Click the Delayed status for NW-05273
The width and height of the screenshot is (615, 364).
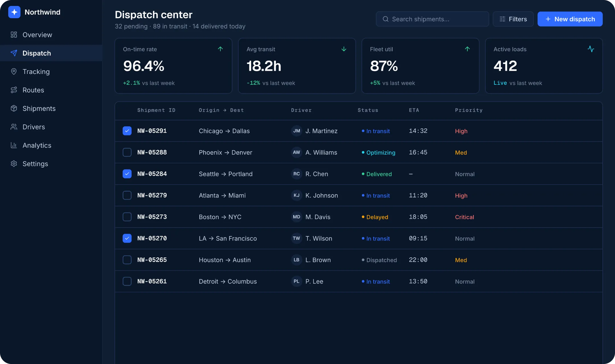click(x=375, y=217)
